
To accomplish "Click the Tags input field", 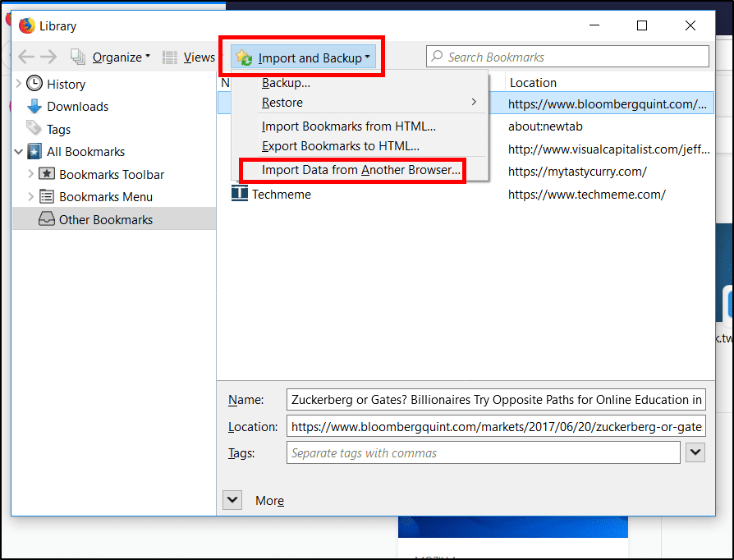I will click(483, 452).
